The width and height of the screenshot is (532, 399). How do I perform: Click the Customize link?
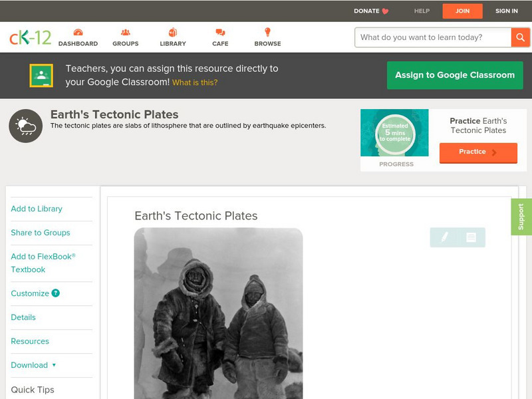pyautogui.click(x=30, y=293)
